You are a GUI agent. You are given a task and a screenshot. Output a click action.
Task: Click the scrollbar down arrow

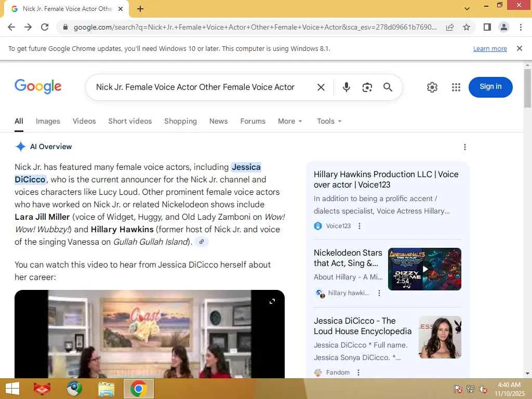[527, 374]
